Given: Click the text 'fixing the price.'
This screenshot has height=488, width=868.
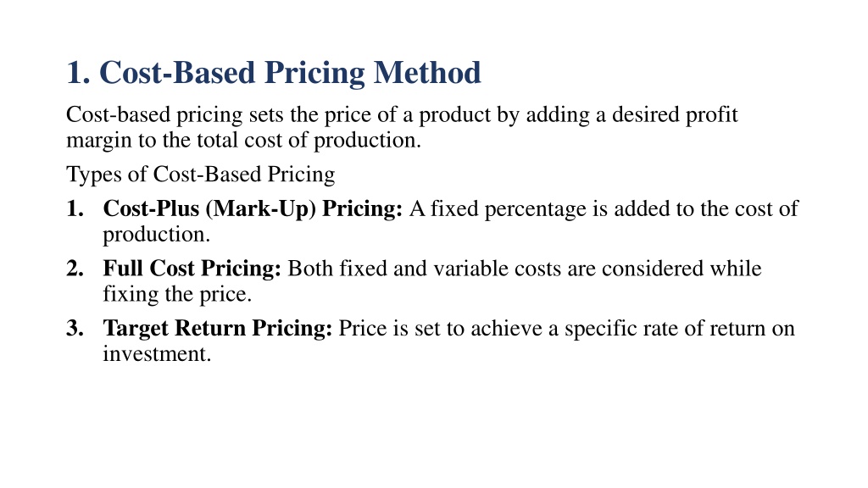Looking at the screenshot, I should (x=177, y=294).
